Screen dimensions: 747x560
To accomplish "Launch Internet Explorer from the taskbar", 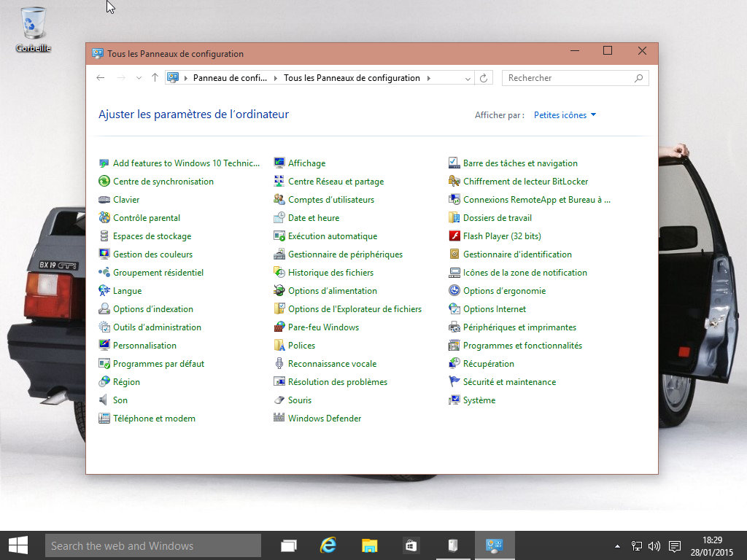I will coord(328,545).
